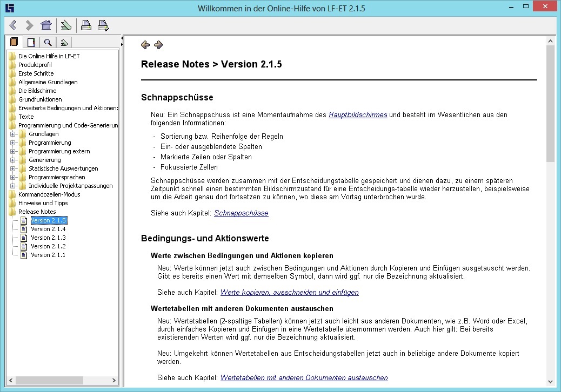Click the vertical scrollbar thumb in content pane

pyautogui.click(x=550, y=104)
